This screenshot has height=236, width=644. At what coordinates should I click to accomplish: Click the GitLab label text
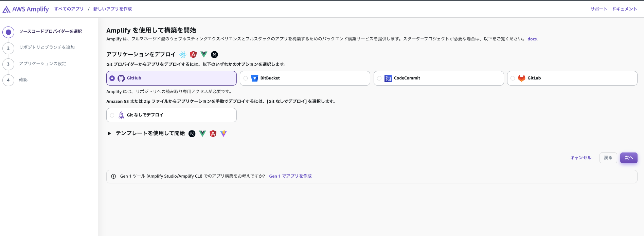coord(534,78)
